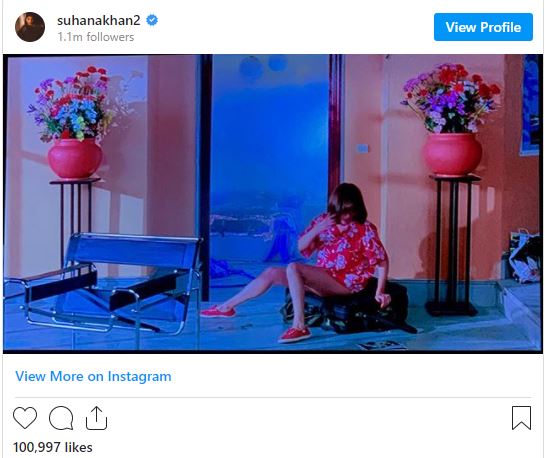Click the black bag the woman sits on

point(351,306)
